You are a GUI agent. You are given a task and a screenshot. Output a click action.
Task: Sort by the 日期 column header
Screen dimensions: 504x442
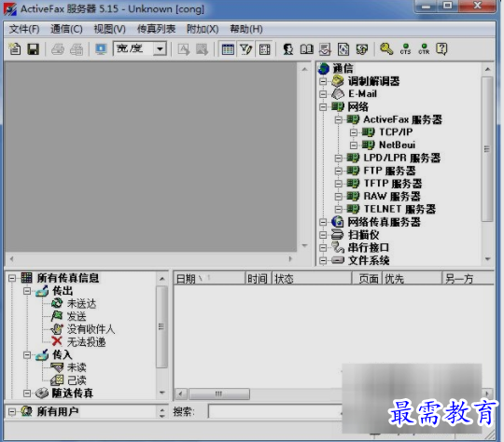pos(210,279)
